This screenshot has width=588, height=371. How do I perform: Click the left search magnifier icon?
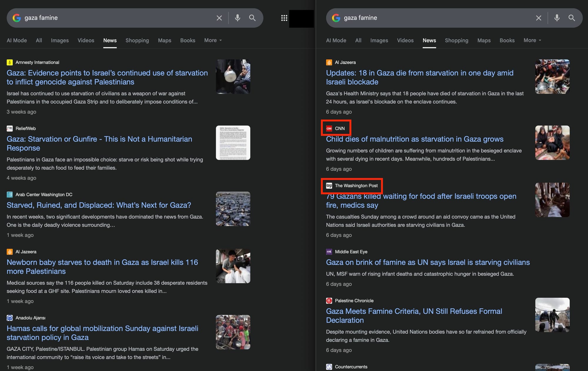(252, 18)
